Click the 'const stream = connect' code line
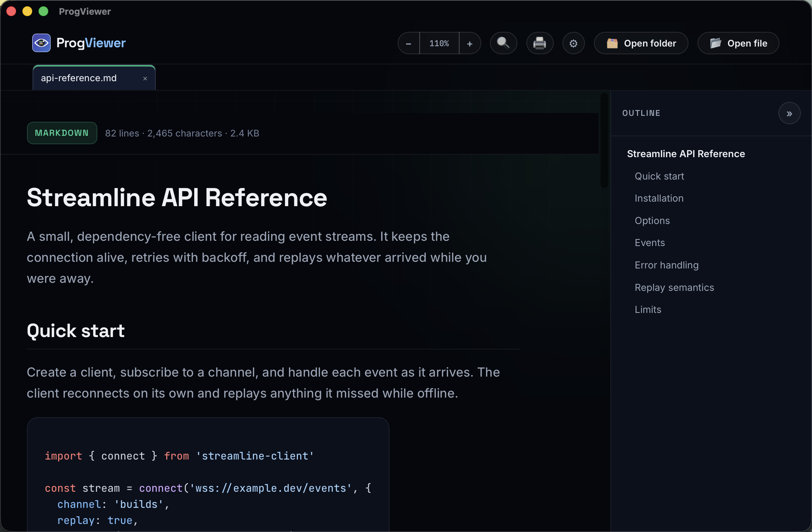The width and height of the screenshot is (812, 532). coord(208,488)
